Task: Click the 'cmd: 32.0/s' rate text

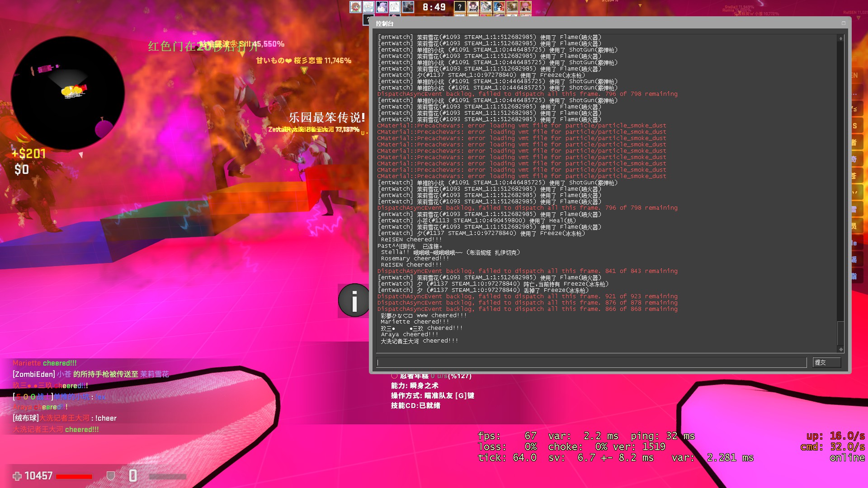Action: point(833,447)
